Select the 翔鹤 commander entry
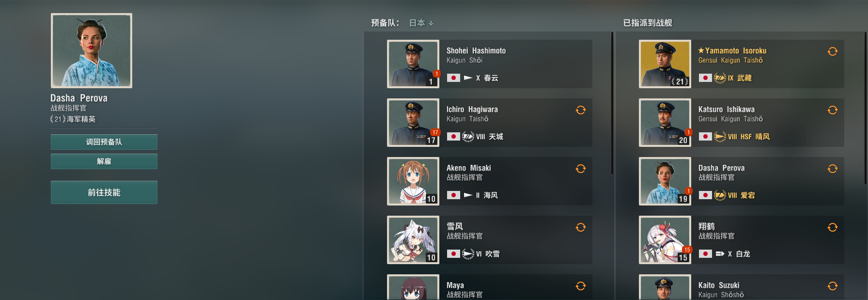The width and height of the screenshot is (868, 300). (742, 240)
